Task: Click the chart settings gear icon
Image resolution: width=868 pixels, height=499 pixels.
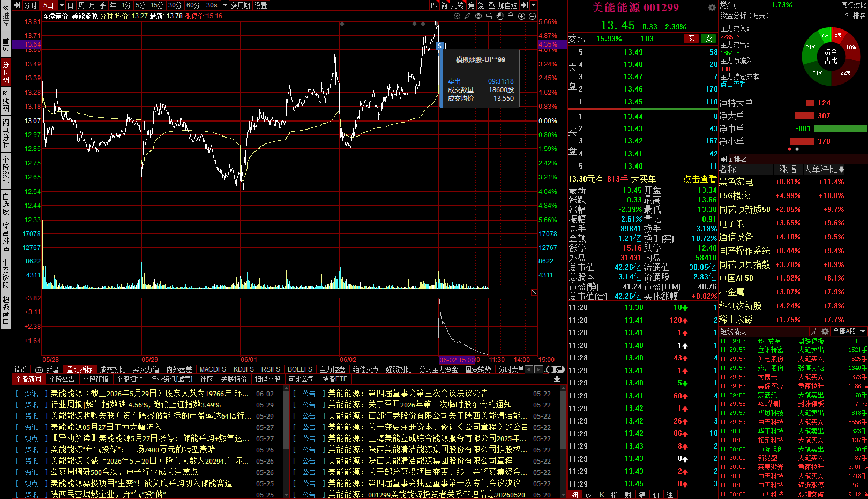Action: (457, 16)
